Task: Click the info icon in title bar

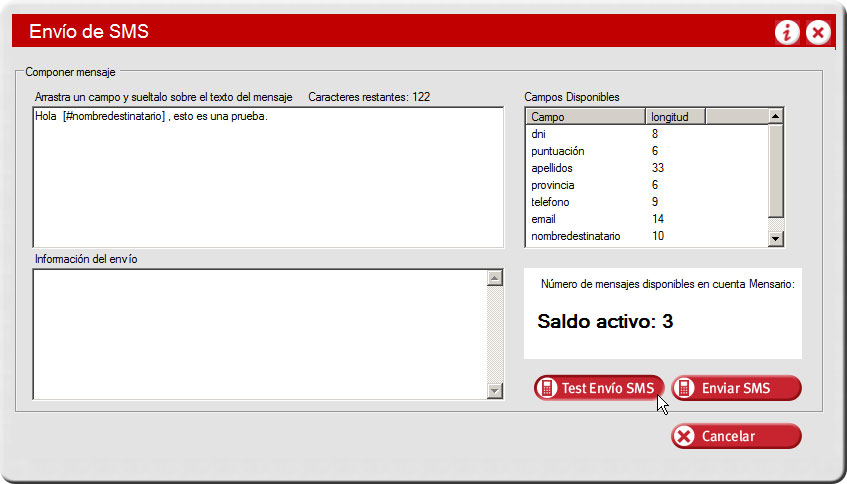Action: pyautogui.click(x=787, y=33)
